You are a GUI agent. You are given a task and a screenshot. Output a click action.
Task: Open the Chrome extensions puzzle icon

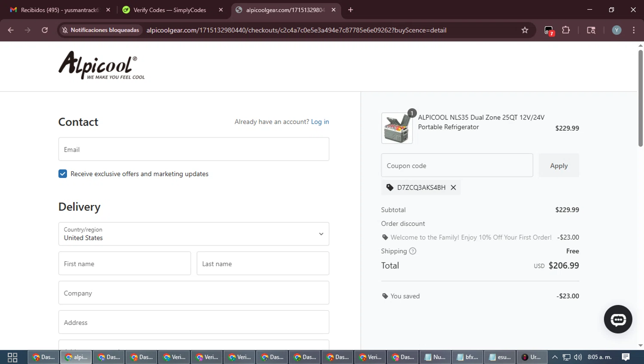(566, 30)
